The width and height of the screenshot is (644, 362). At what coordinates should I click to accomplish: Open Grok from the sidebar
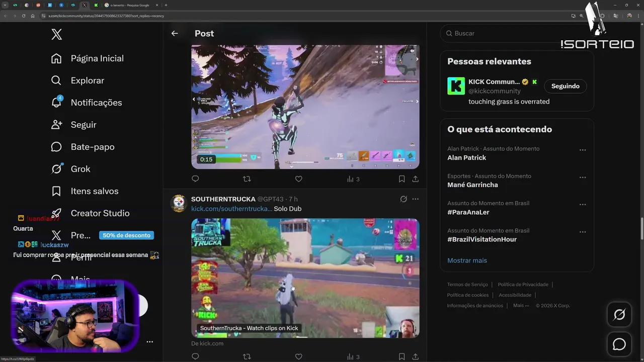pos(70,169)
